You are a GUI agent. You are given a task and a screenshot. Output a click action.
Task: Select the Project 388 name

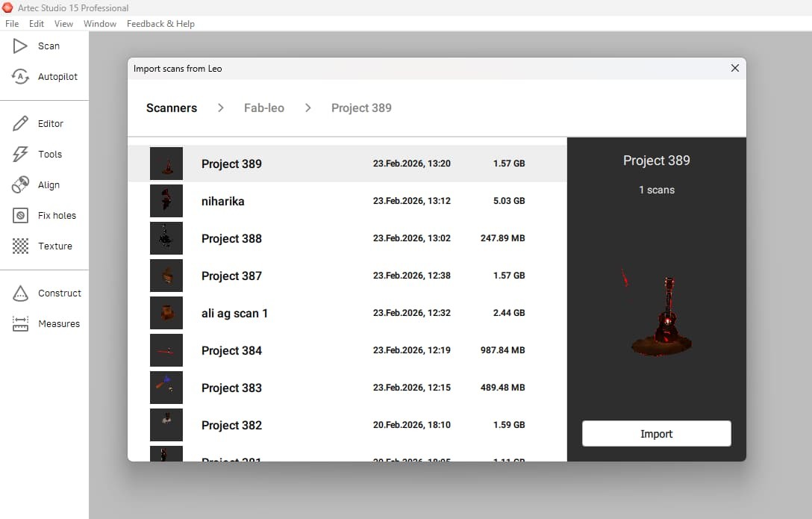(231, 238)
